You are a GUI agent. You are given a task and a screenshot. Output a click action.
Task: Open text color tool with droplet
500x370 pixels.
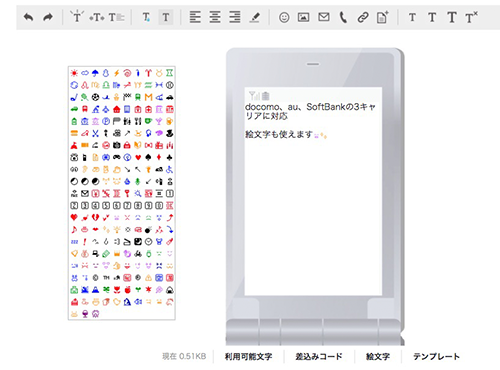pyautogui.click(x=146, y=17)
